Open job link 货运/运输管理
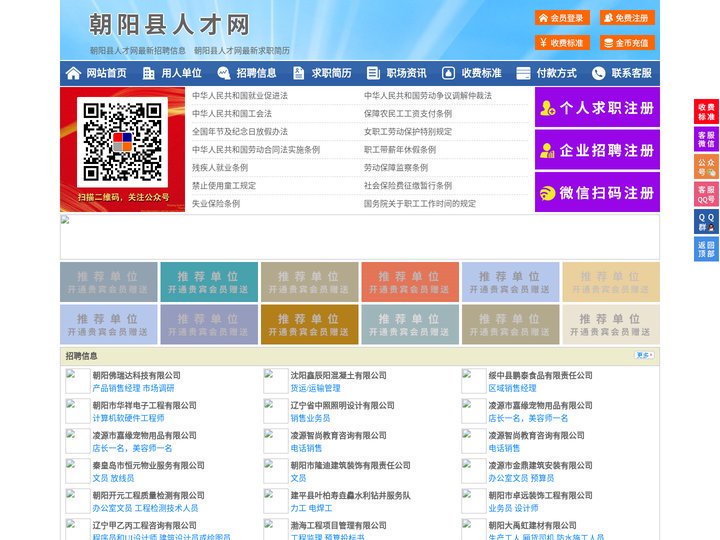The width and height of the screenshot is (720, 540). [315, 388]
